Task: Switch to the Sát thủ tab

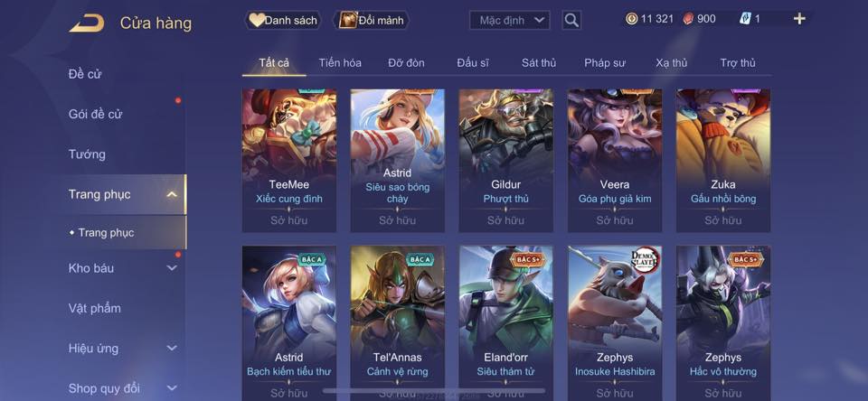Action: pyautogui.click(x=539, y=63)
